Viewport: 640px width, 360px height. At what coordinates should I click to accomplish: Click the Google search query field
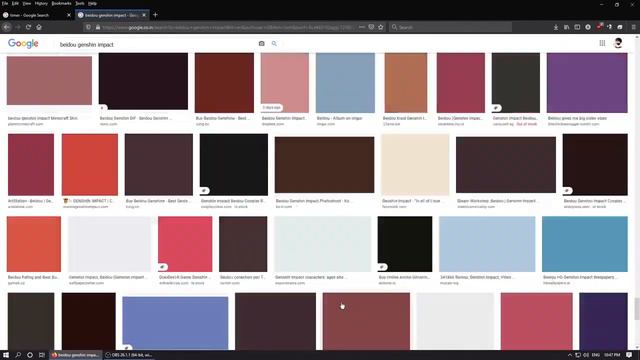click(155, 44)
